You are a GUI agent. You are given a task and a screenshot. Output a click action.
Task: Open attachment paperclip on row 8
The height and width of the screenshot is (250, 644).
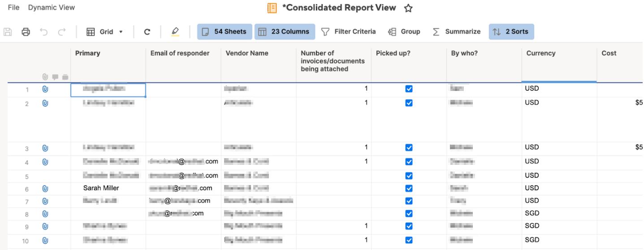(45, 214)
